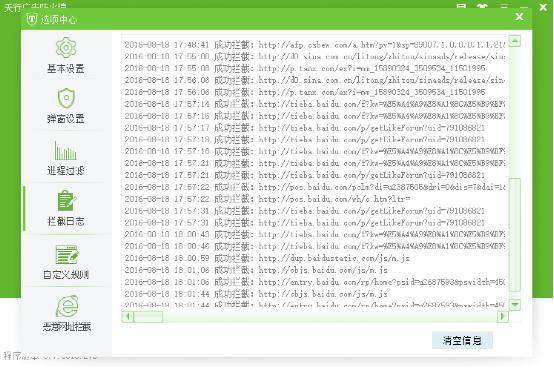The width and height of the screenshot is (554, 368).
Task: Click 自定义规则 label text in sidebar
Action: 66,274
